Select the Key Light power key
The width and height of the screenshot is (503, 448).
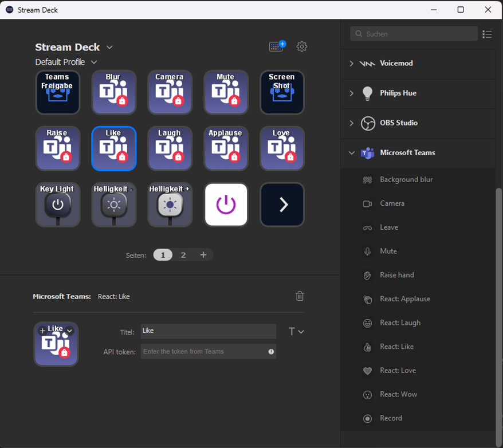point(58,205)
